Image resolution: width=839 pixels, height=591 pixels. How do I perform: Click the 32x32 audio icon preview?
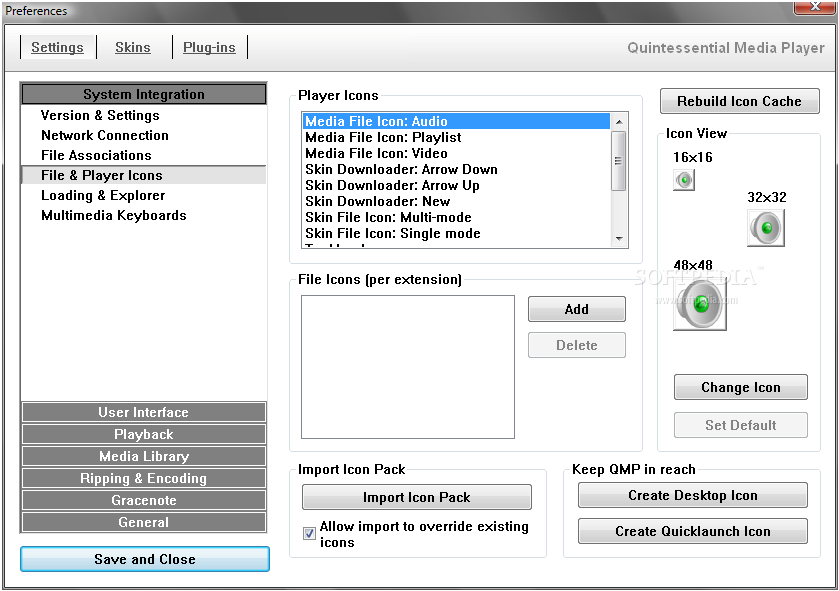click(x=766, y=228)
